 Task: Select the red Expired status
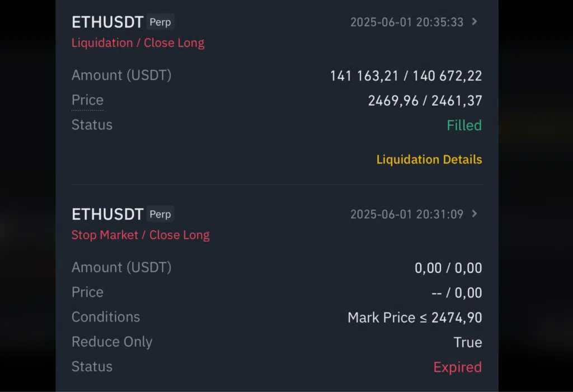click(458, 367)
